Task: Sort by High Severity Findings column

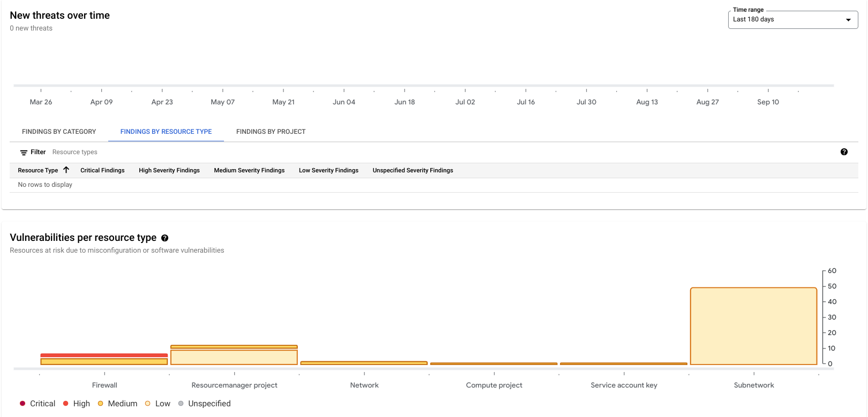Action: (169, 170)
